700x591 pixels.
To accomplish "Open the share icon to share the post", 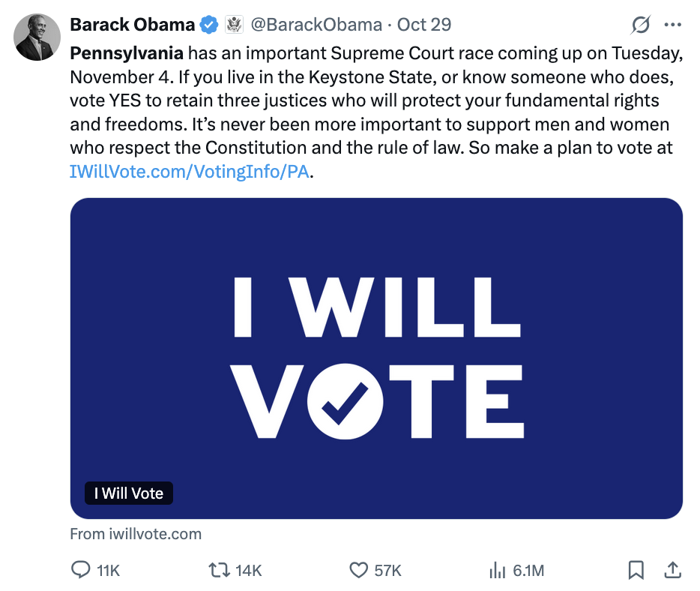I will [672, 571].
